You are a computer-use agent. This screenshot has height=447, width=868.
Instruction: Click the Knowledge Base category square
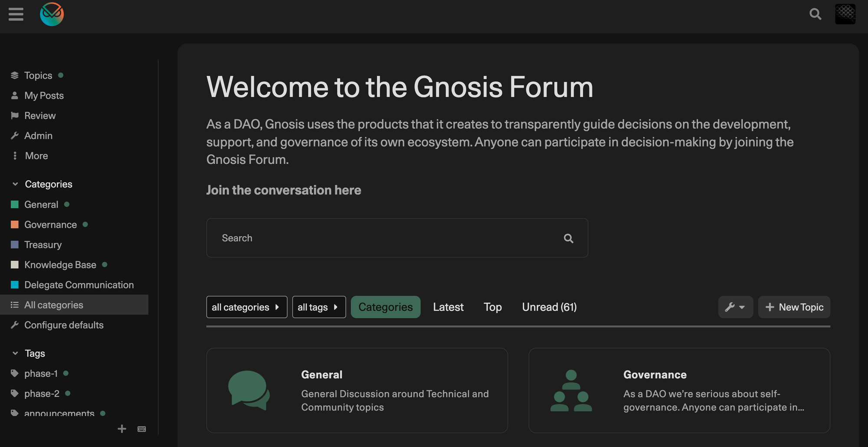tap(15, 265)
